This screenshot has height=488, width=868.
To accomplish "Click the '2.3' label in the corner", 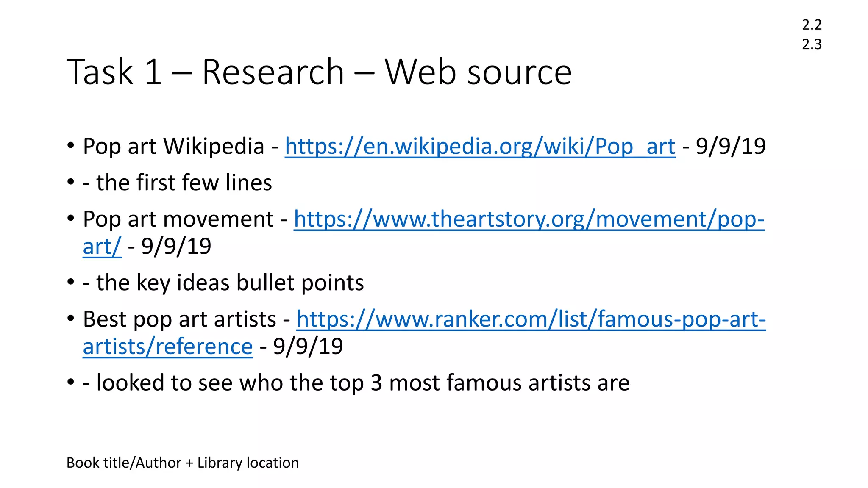I will [812, 44].
